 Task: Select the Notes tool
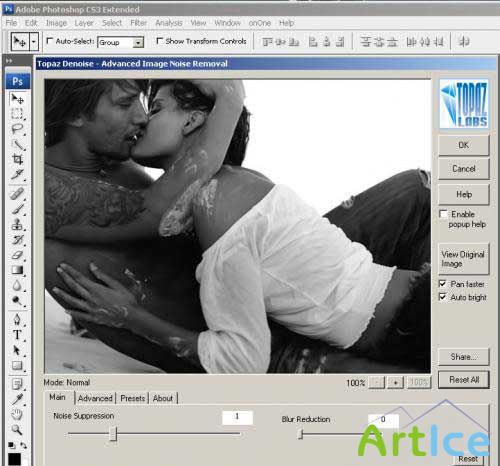click(17, 384)
